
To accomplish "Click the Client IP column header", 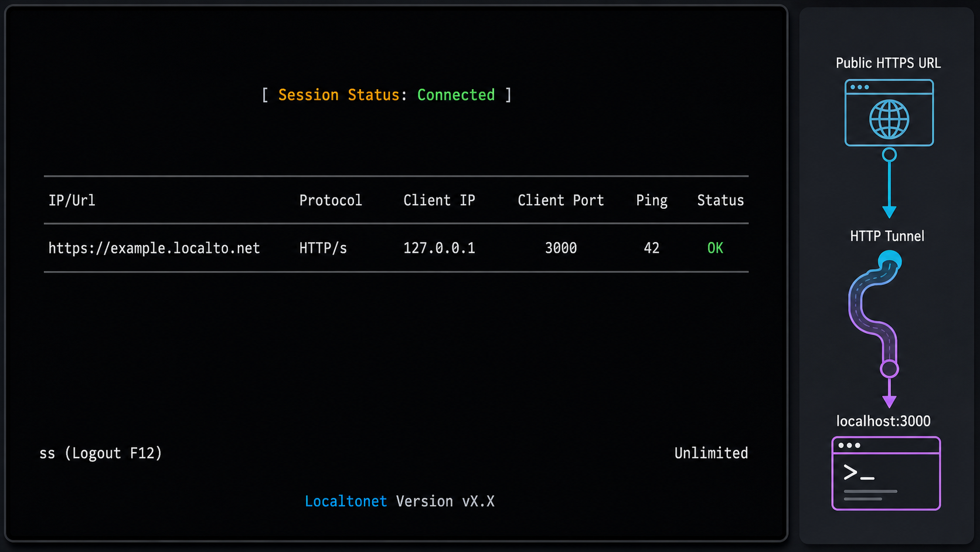I will point(439,201).
